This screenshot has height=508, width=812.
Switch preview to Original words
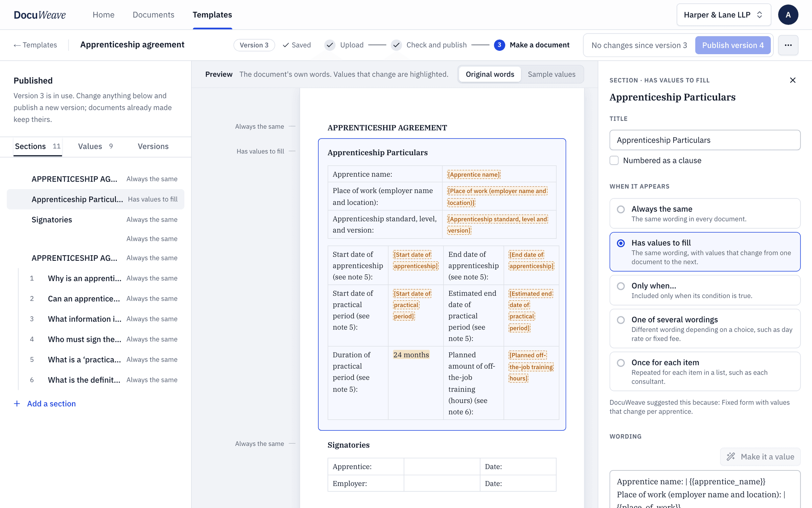pyautogui.click(x=490, y=74)
